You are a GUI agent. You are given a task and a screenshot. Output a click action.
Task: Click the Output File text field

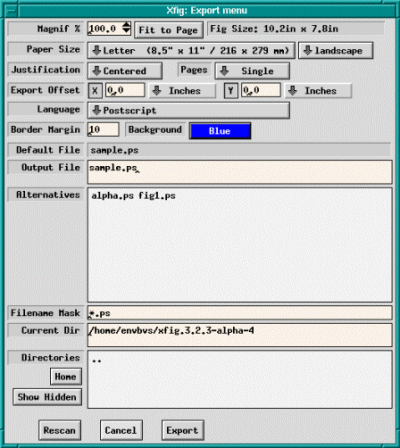(240, 172)
